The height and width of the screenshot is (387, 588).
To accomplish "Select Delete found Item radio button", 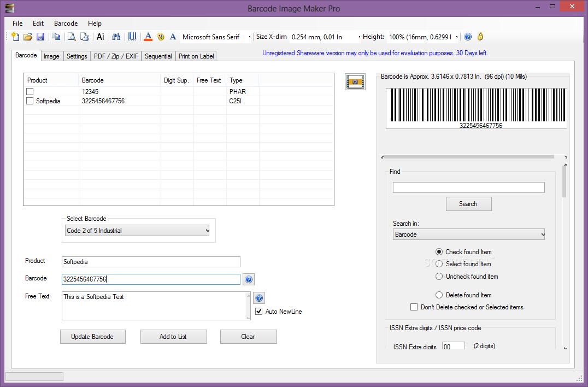I will (439, 295).
